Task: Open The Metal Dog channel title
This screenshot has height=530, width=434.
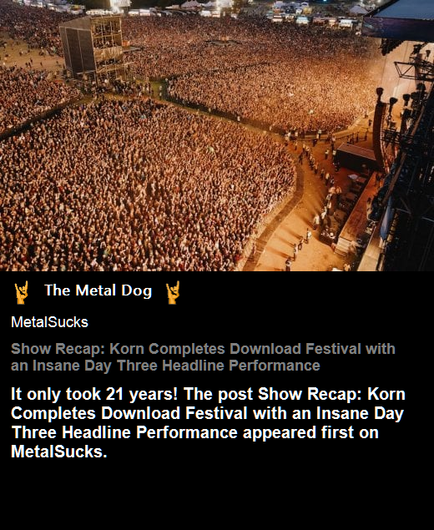Action: 98,291
